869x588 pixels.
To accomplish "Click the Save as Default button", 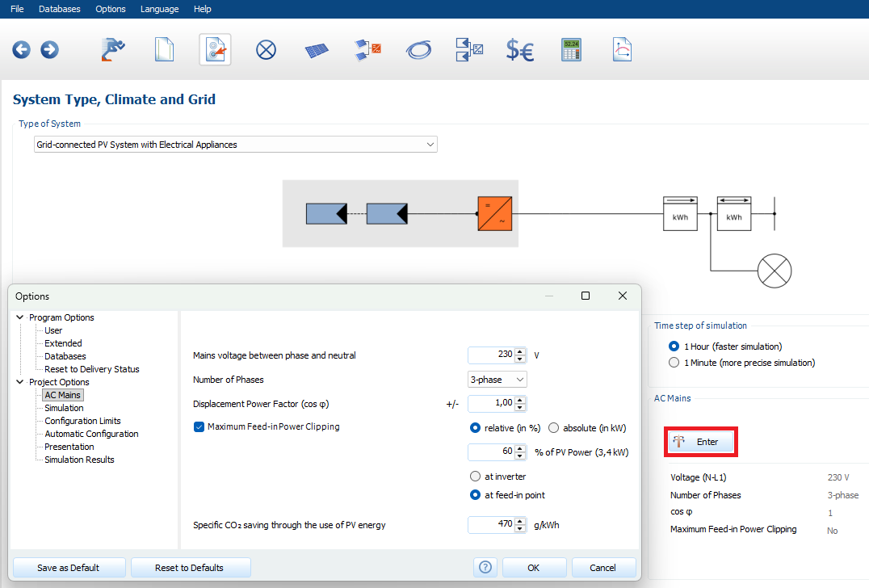I will [69, 567].
